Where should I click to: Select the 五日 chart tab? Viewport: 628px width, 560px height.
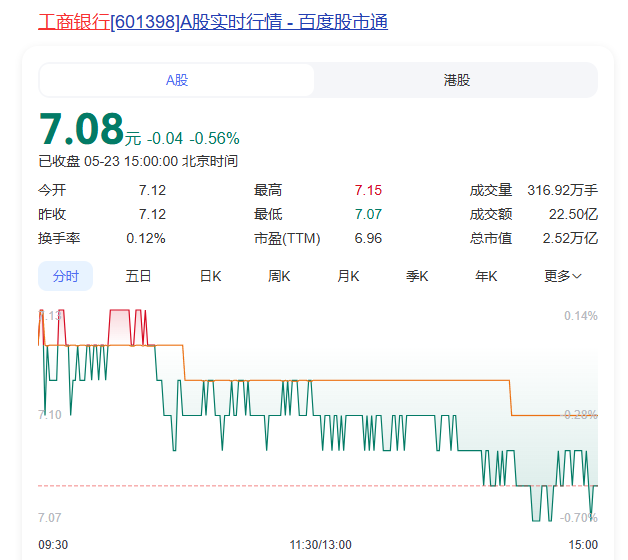pyautogui.click(x=138, y=276)
